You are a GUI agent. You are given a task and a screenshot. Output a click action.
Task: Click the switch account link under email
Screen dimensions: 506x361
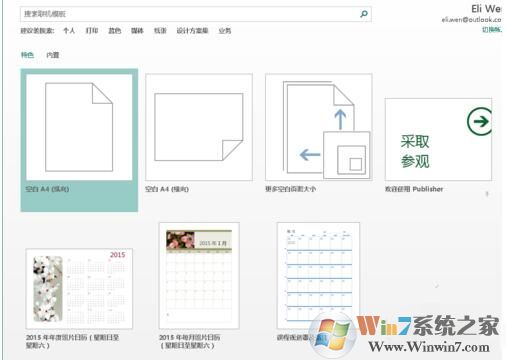(x=492, y=30)
